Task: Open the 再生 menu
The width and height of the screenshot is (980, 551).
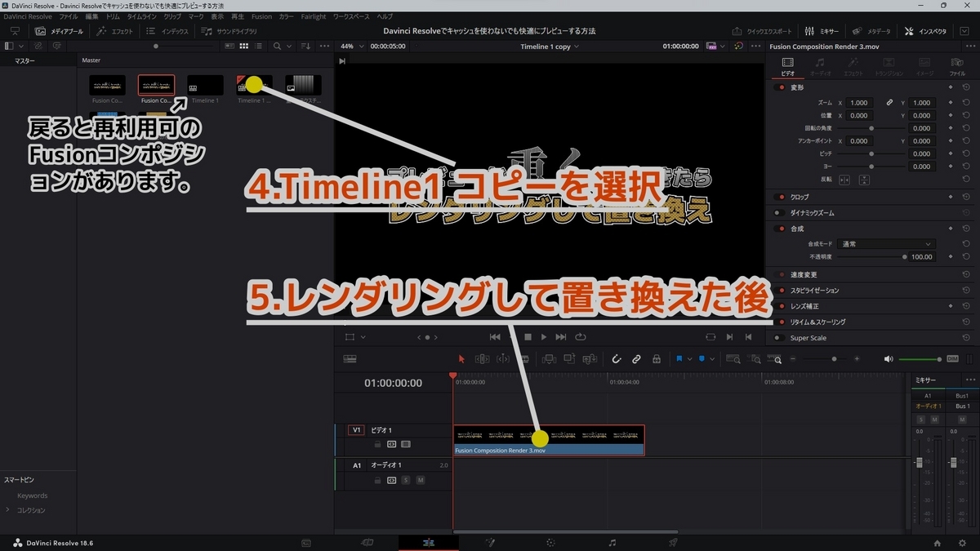Action: click(x=237, y=16)
